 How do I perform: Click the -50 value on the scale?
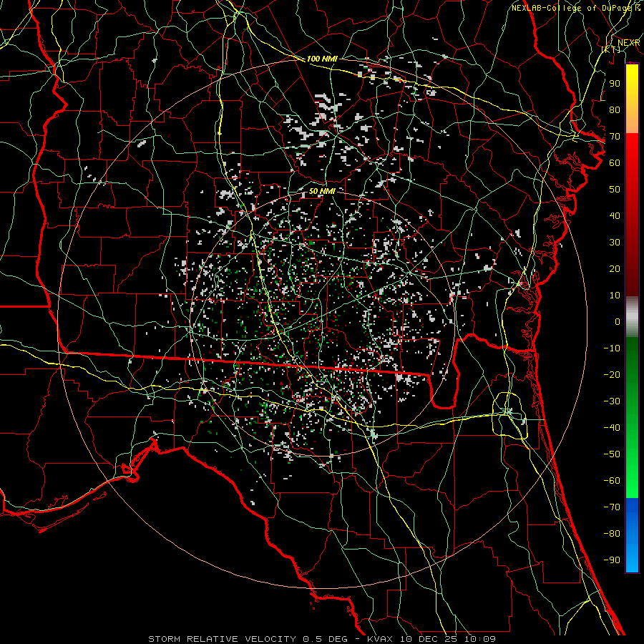(x=612, y=454)
